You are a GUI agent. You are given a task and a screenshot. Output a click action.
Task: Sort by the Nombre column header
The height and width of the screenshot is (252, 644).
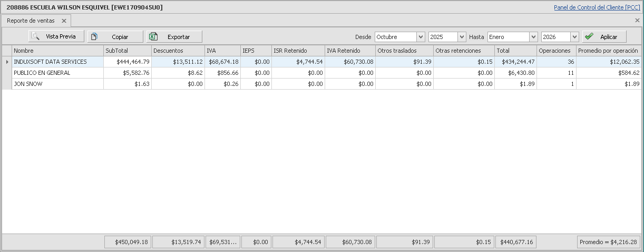click(57, 51)
